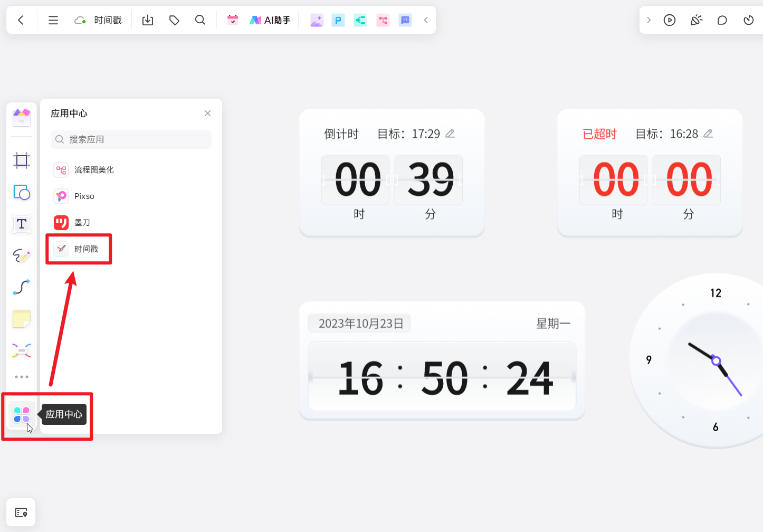Viewport: 763px width, 532px height.
Task: Open the AI助手 assistant
Action: (270, 20)
